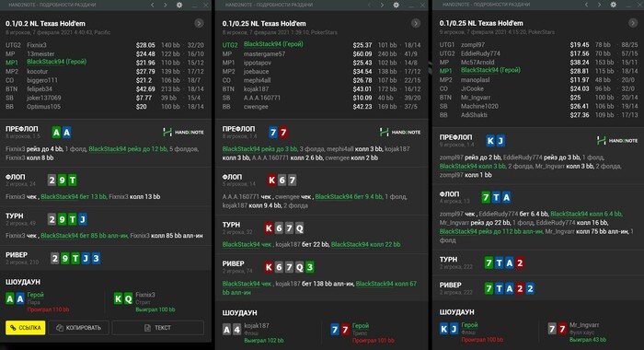
Task: Click the Q card in kojak187 hand's turn row
Action: [299, 227]
